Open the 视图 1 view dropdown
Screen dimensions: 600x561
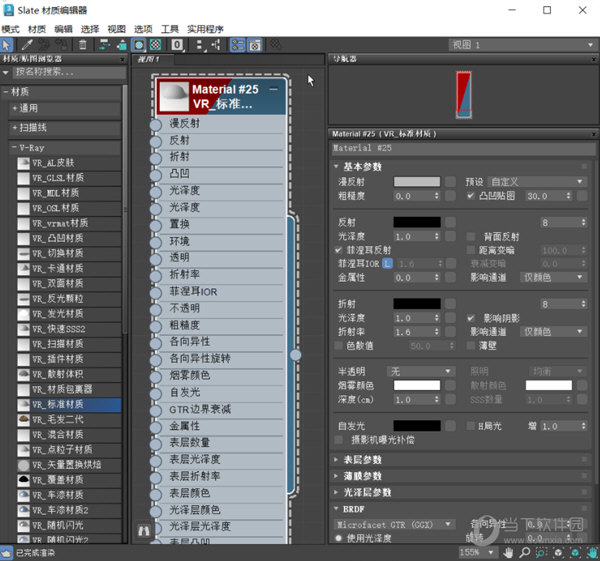point(522,45)
